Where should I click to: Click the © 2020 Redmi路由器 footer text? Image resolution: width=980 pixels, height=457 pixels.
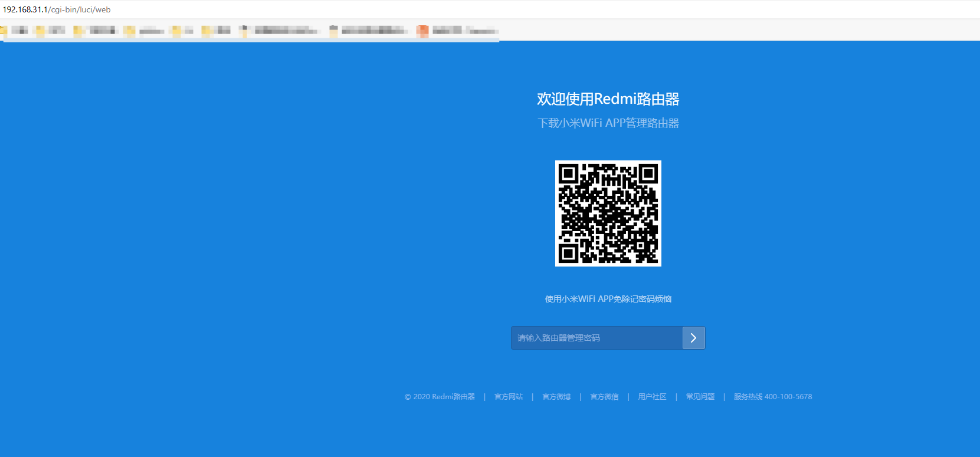[x=440, y=397]
